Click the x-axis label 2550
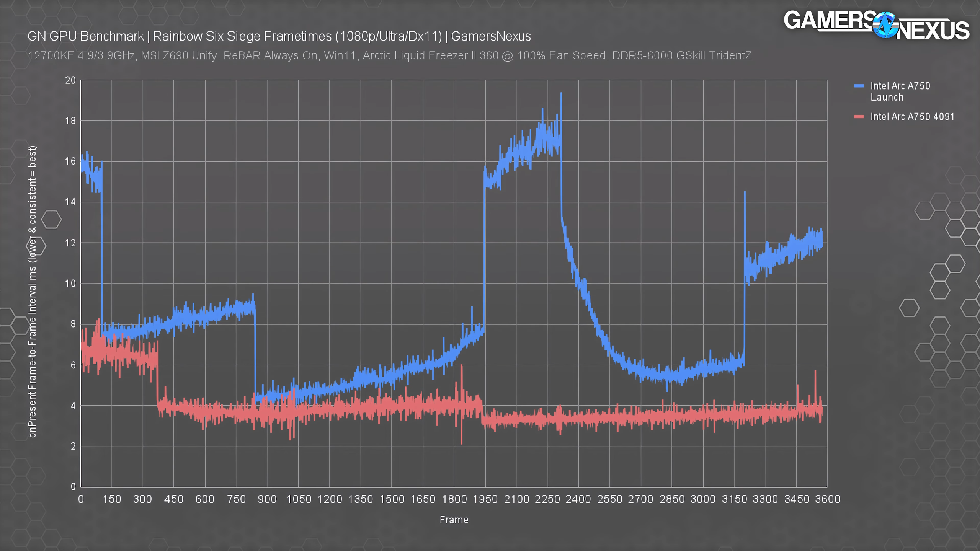The width and height of the screenshot is (980, 551). tap(610, 499)
